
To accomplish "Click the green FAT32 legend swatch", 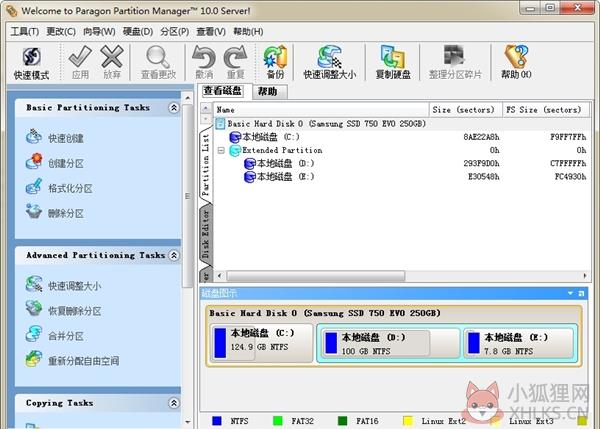I will coord(278,421).
